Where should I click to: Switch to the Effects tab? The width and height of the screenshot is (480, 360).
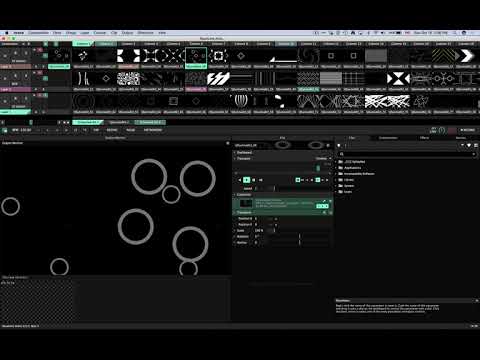pos(424,138)
